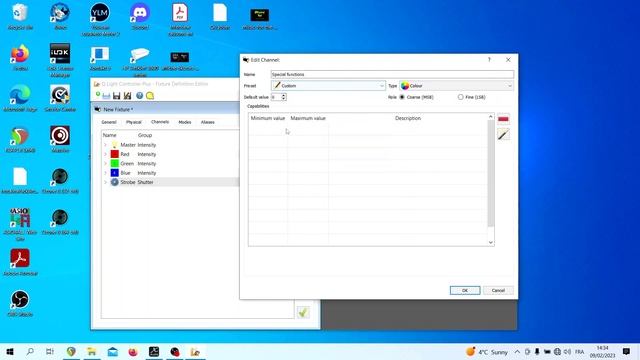Expand the Red channel row

tap(105, 154)
